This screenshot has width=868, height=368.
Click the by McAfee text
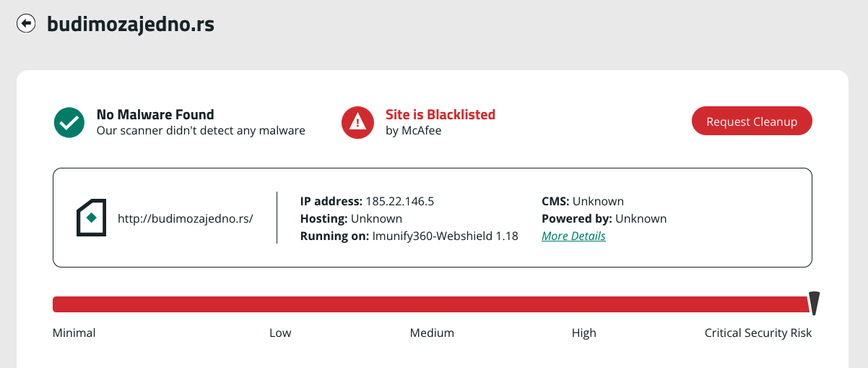coord(413,131)
